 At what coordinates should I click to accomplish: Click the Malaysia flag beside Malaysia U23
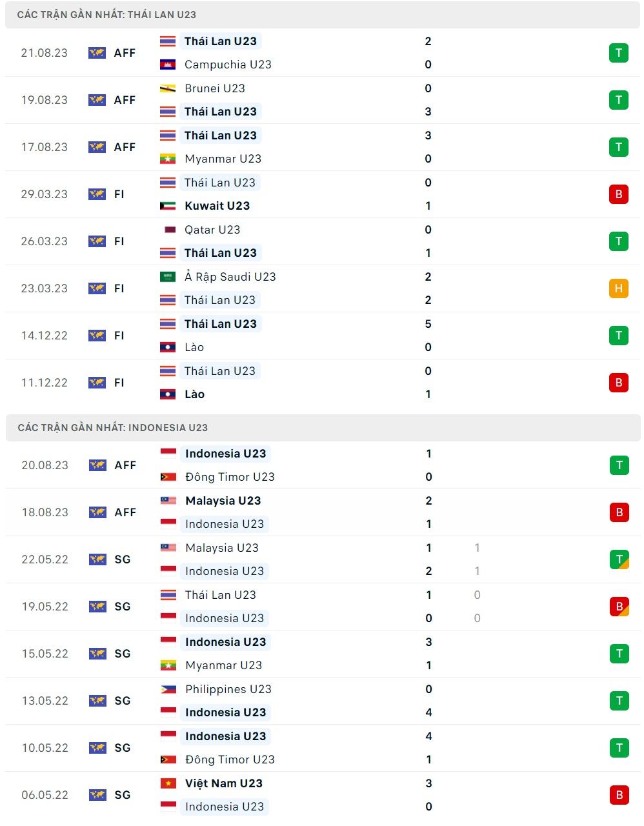(x=168, y=500)
